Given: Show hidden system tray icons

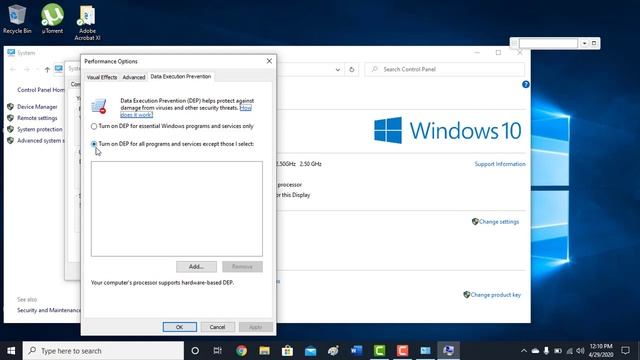Looking at the screenshot, I should pos(524,351).
